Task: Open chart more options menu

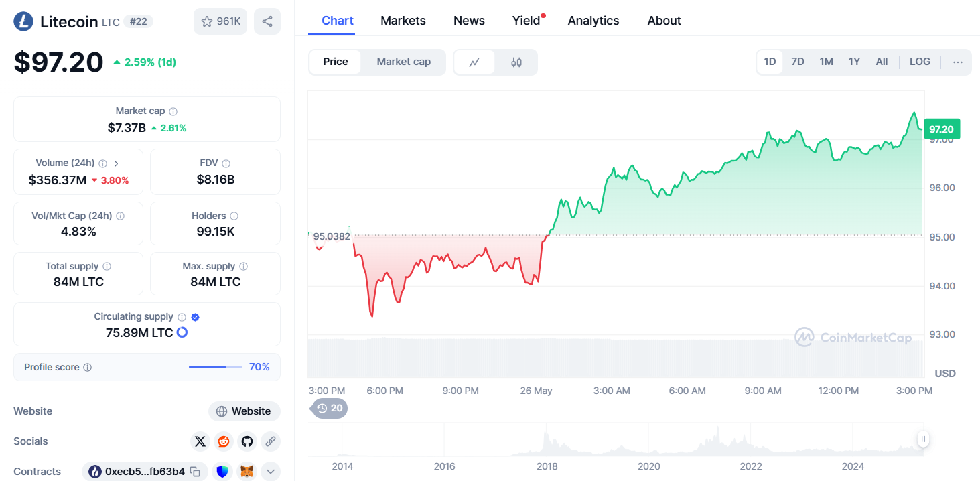Action: [x=958, y=62]
